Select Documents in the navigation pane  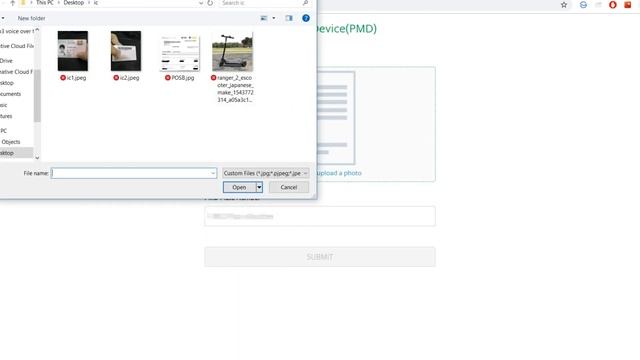(x=11, y=94)
